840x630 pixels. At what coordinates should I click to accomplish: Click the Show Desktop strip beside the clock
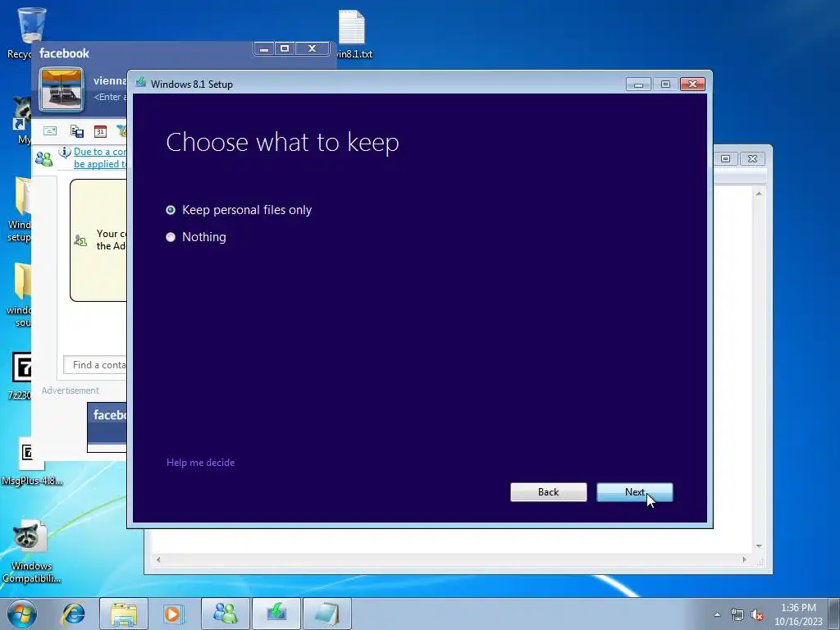(834, 614)
